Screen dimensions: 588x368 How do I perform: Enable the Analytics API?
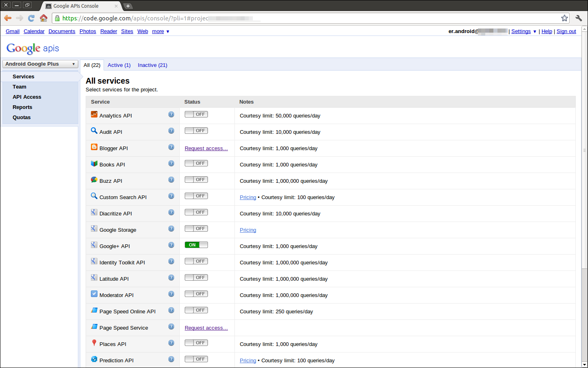(x=196, y=114)
